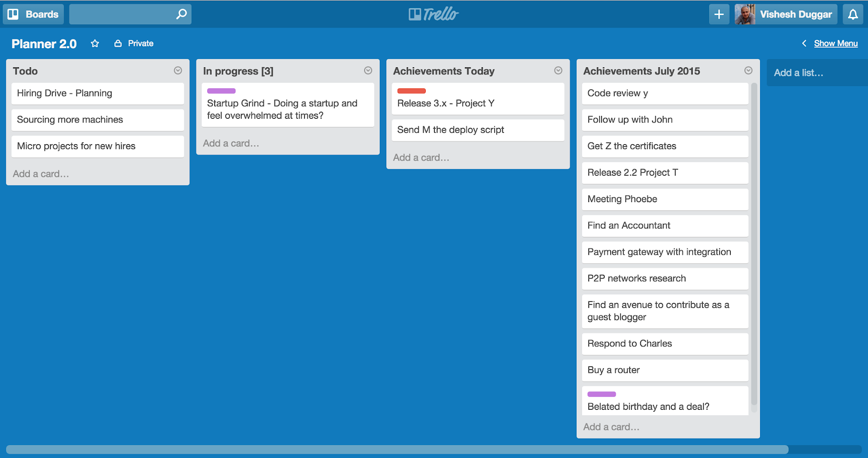Open card Hiring Drive - Planning
868x458 pixels.
coord(98,93)
